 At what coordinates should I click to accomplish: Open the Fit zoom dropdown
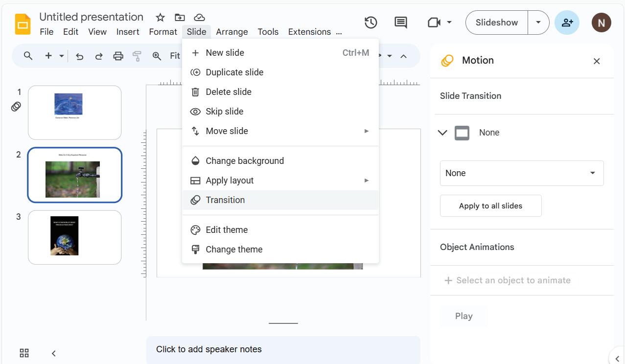[175, 56]
